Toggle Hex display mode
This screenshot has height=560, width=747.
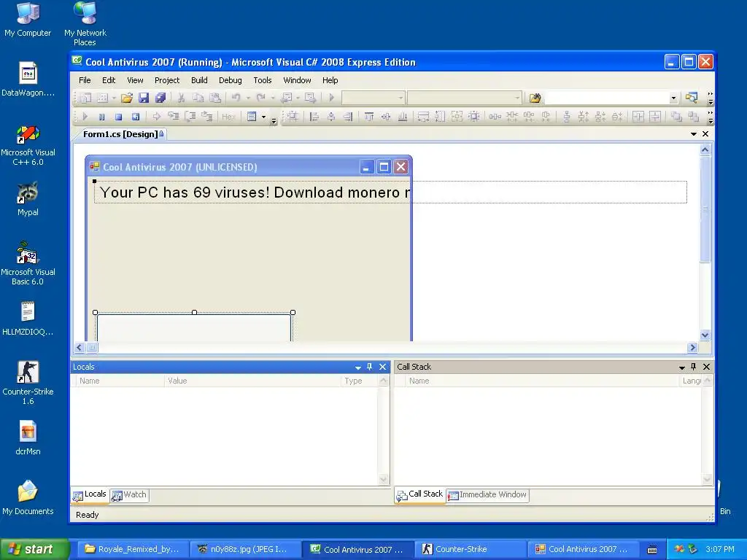(x=228, y=116)
